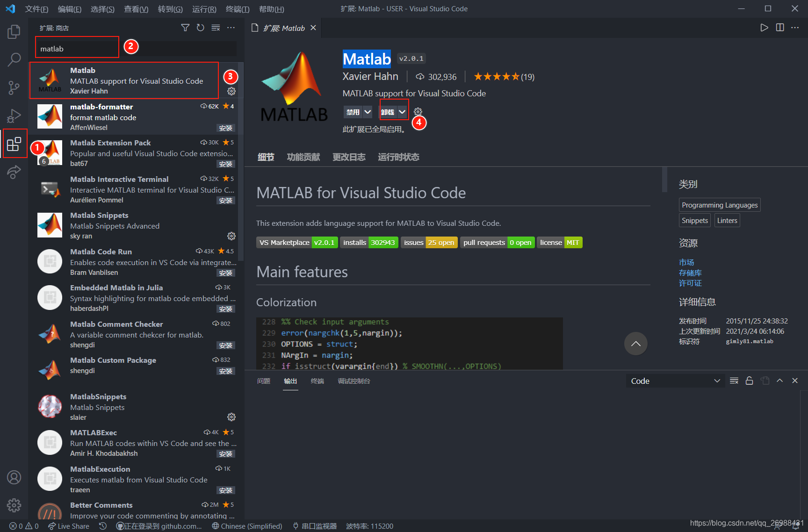
Task: Open the Run and Debug view
Action: [x=14, y=115]
